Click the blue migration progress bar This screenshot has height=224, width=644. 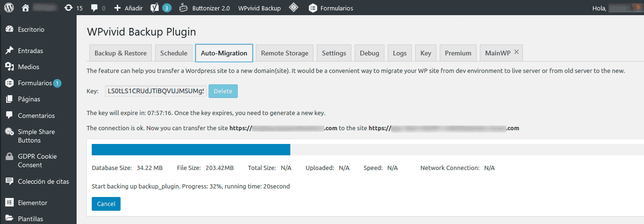click(191, 150)
